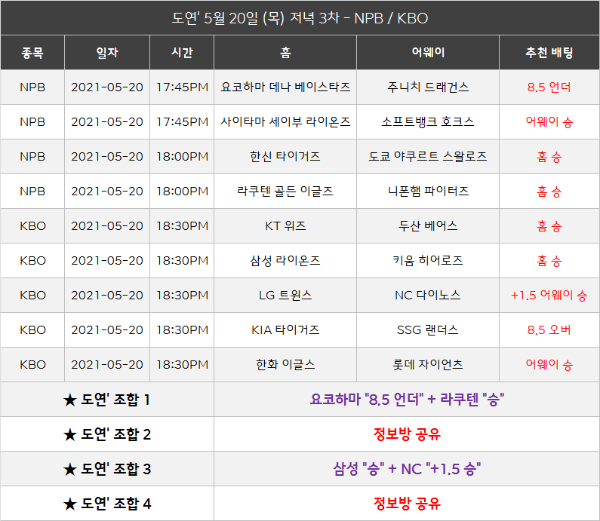Select home team 사이타마 세이부 라이온즈

click(285, 122)
